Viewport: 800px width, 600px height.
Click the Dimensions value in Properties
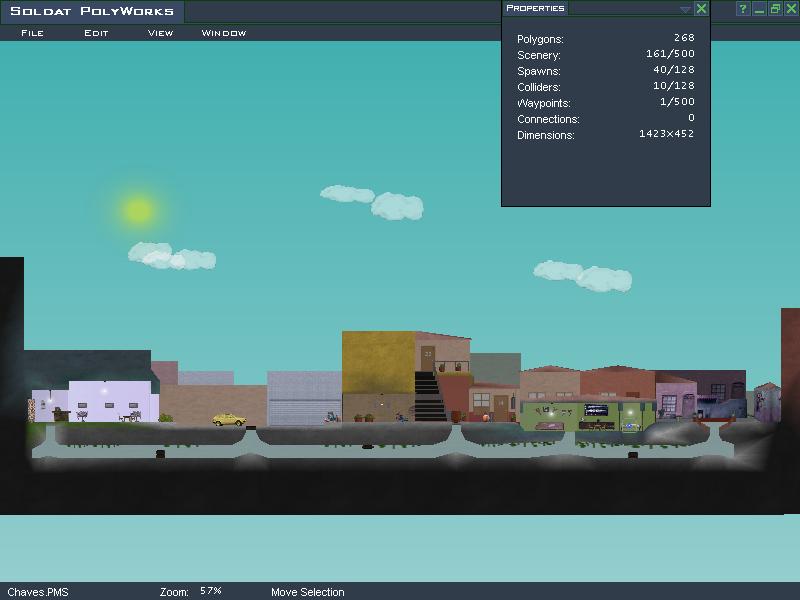[x=666, y=134]
